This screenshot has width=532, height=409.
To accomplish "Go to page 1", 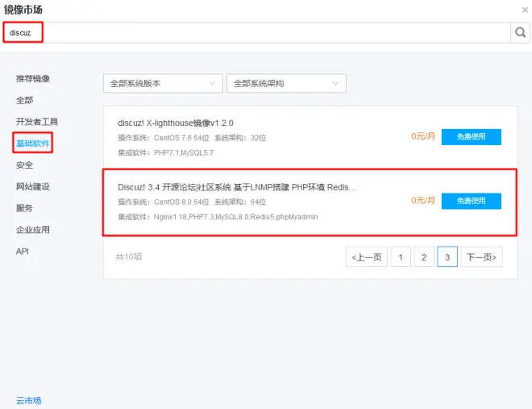I will click(401, 257).
